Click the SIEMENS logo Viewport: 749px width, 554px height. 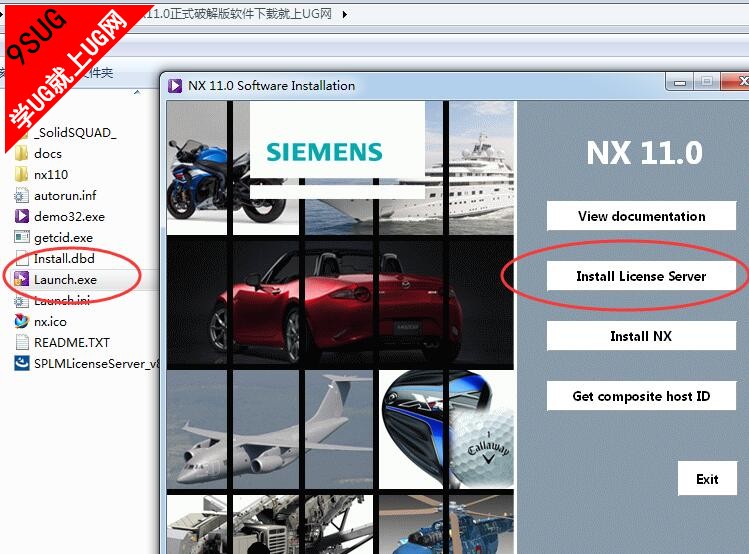(x=324, y=152)
